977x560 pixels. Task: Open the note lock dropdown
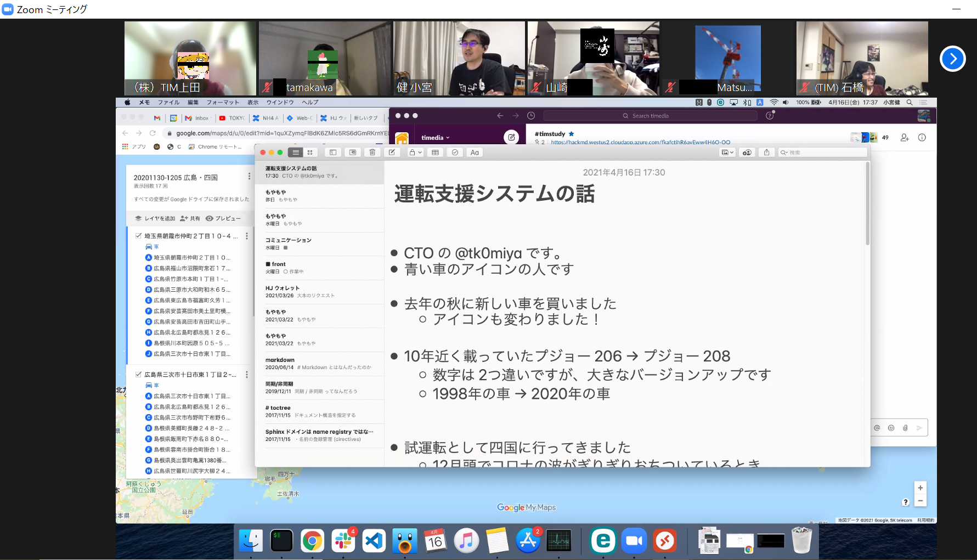[x=415, y=152]
